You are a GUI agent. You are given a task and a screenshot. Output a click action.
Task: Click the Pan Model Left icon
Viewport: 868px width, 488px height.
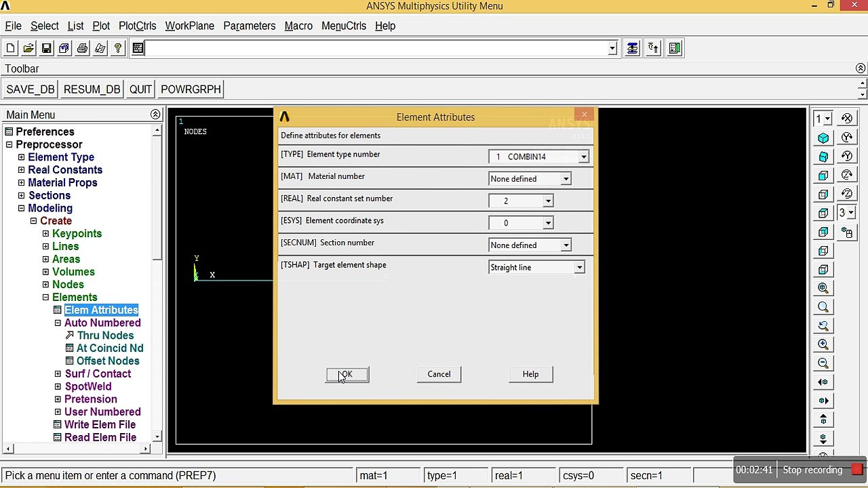[823, 382]
